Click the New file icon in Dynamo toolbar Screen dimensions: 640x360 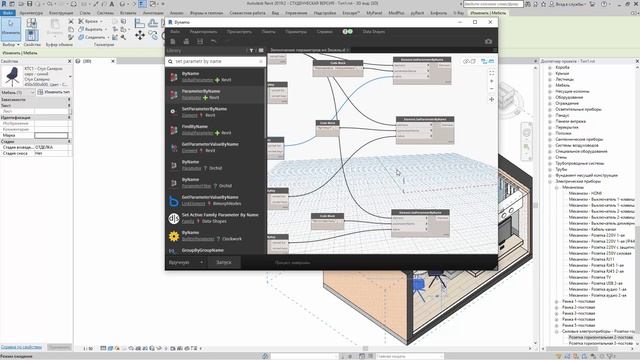click(173, 41)
